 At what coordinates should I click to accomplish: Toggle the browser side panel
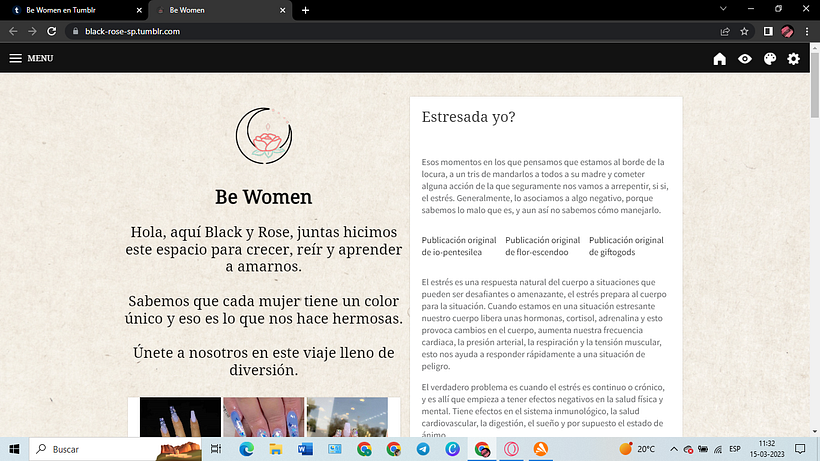pos(768,31)
